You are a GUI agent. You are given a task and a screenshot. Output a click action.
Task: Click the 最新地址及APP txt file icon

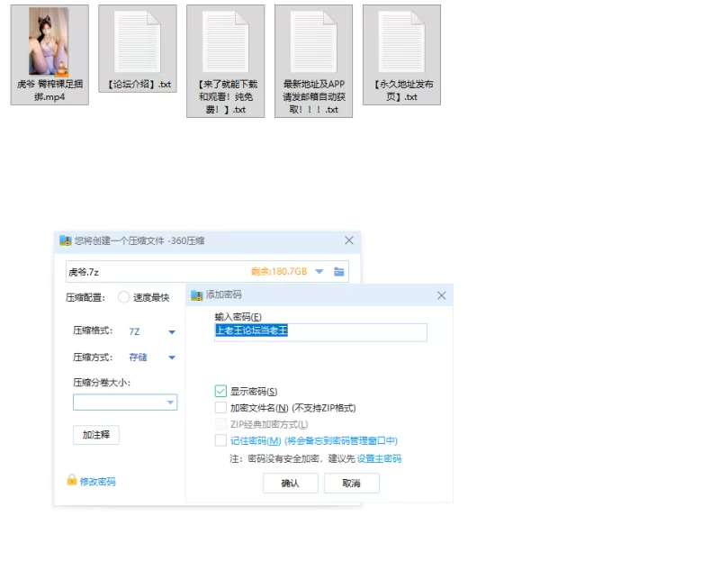(313, 42)
